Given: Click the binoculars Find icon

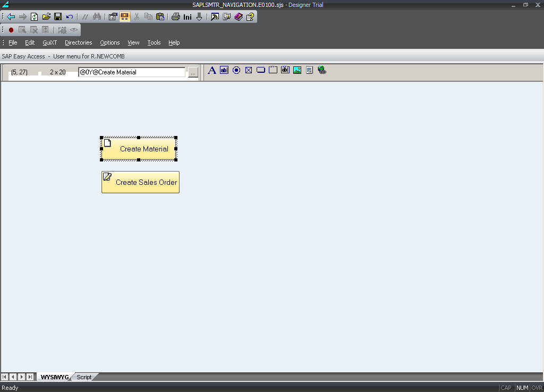Looking at the screenshot, I should [97, 16].
